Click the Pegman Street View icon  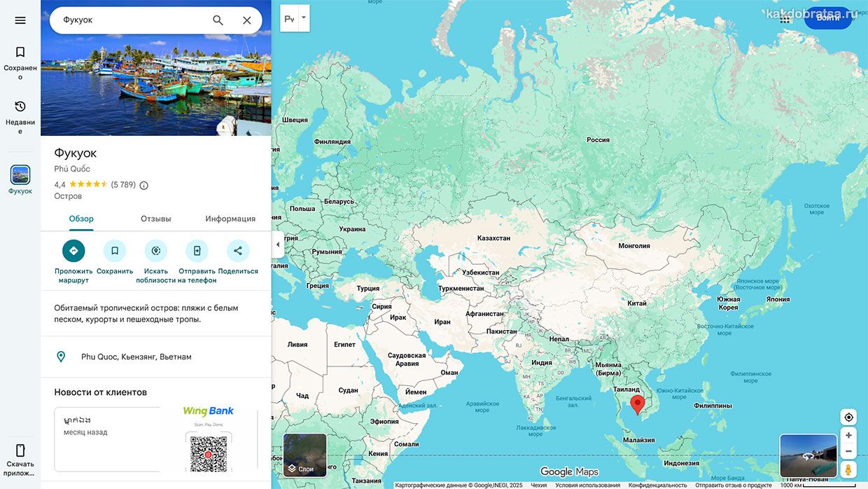pyautogui.click(x=848, y=469)
